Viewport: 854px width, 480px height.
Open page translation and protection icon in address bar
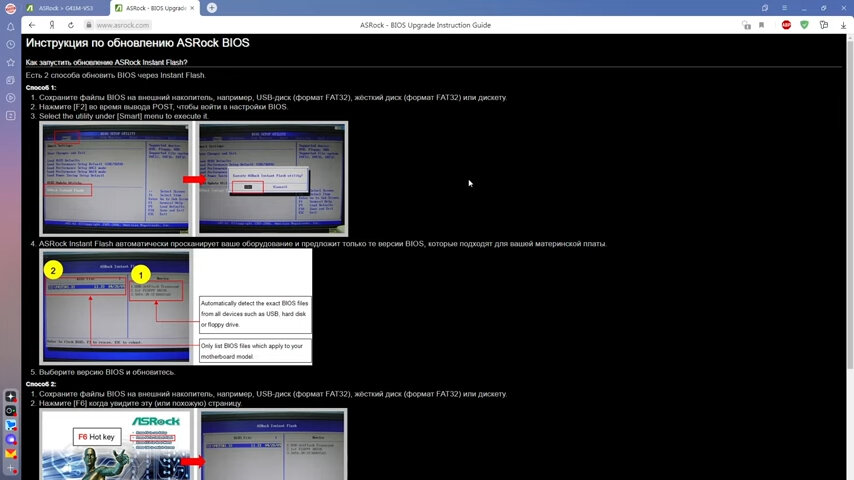(x=746, y=25)
